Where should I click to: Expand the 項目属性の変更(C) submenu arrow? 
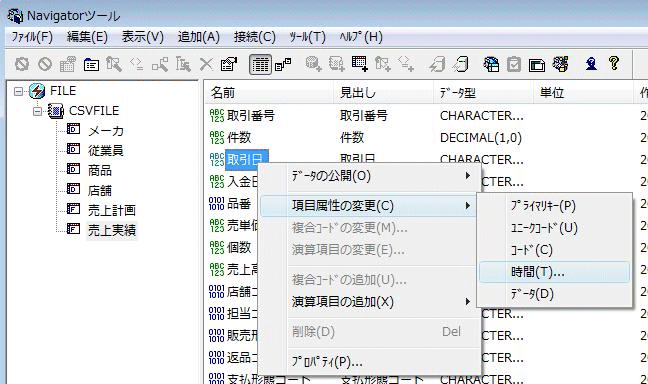(x=468, y=205)
